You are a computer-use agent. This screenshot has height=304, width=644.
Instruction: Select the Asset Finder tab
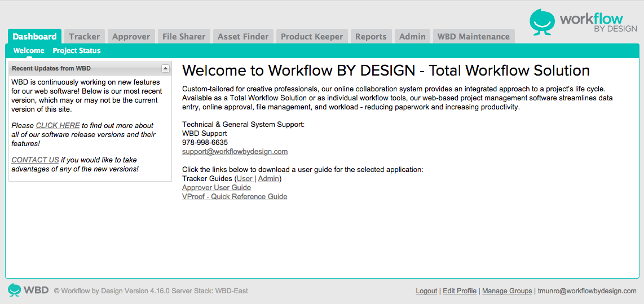pyautogui.click(x=243, y=36)
